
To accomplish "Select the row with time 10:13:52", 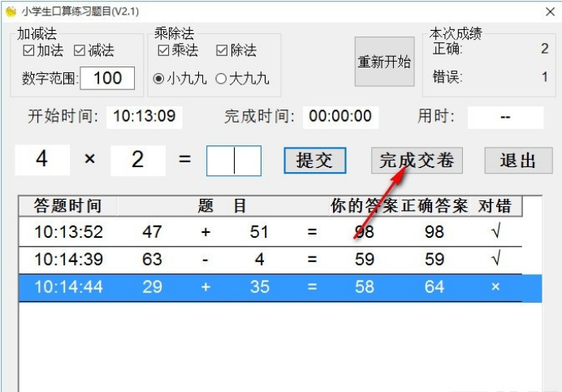I will pyautogui.click(x=270, y=232).
